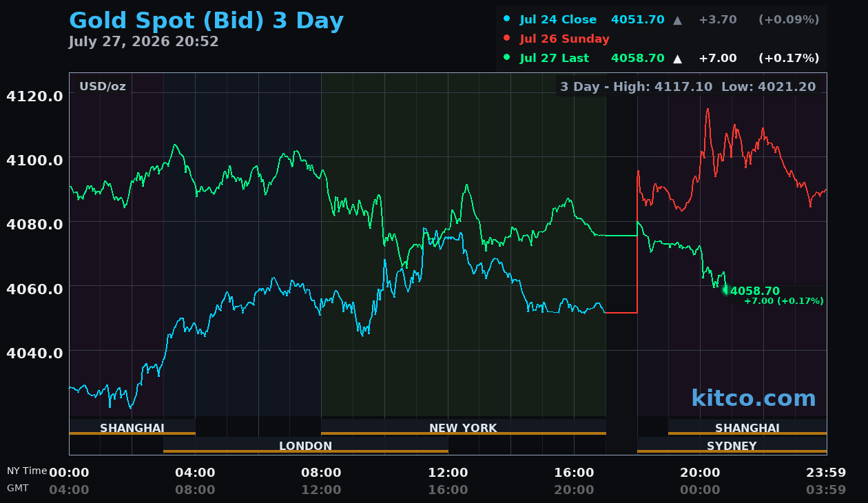This screenshot has width=868, height=503.
Task: Click the cyan Jul 24 Close legend dot
Action: point(507,19)
